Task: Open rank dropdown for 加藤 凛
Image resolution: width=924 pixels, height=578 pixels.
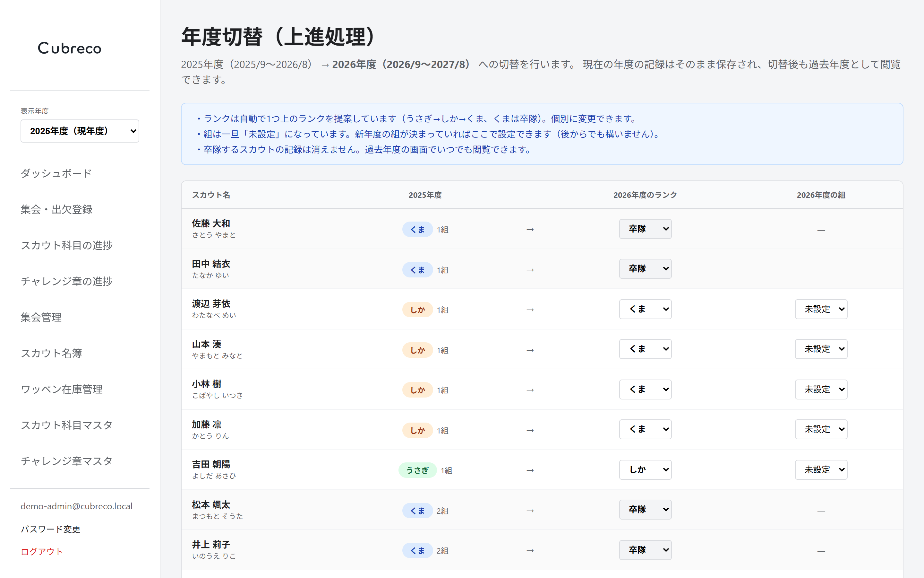Action: (645, 429)
